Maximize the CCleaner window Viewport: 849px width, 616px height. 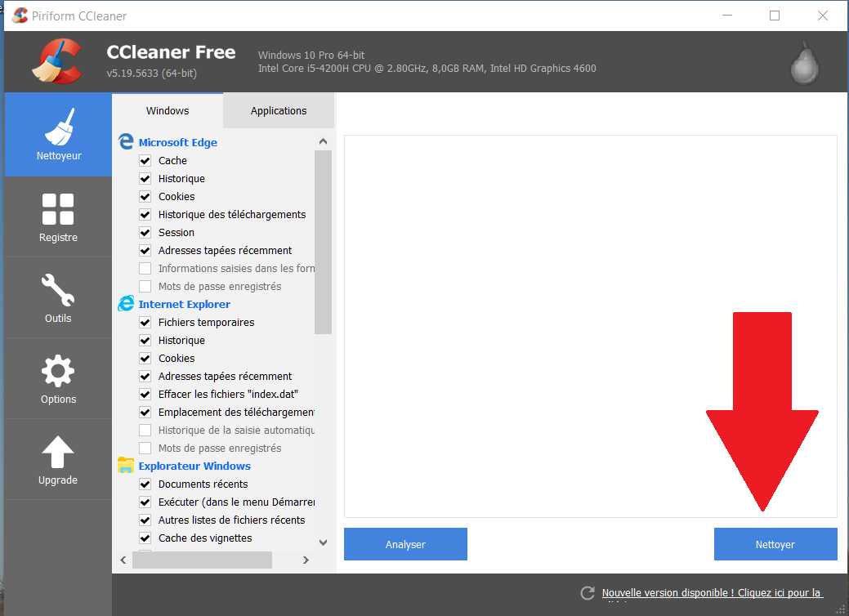coord(775,16)
